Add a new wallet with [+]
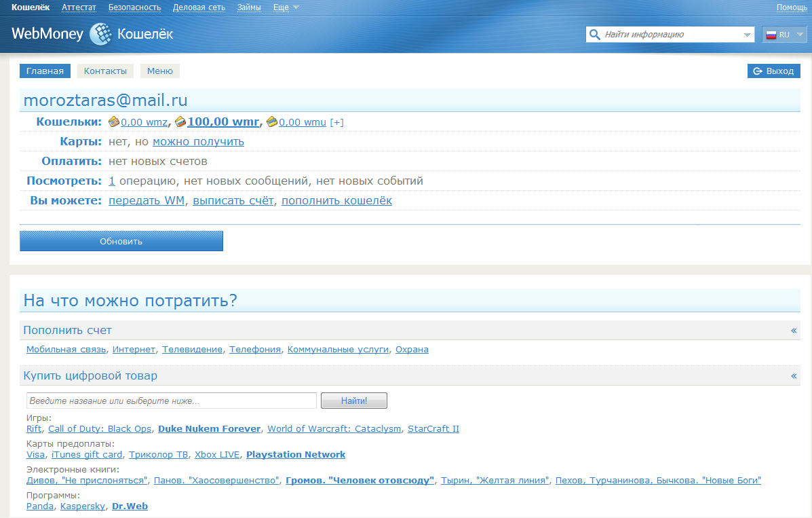Viewport: 812px width, 518px height. point(336,122)
